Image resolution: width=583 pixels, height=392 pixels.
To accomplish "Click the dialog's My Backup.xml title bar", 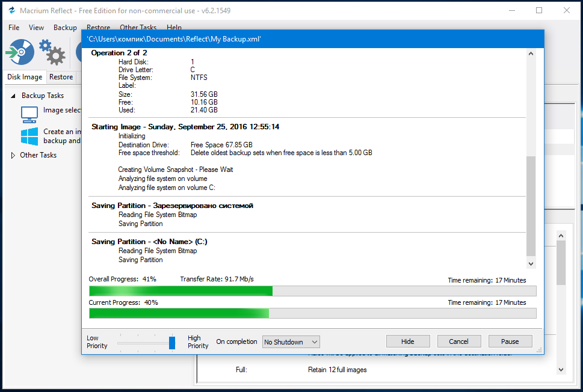I will 313,39.
